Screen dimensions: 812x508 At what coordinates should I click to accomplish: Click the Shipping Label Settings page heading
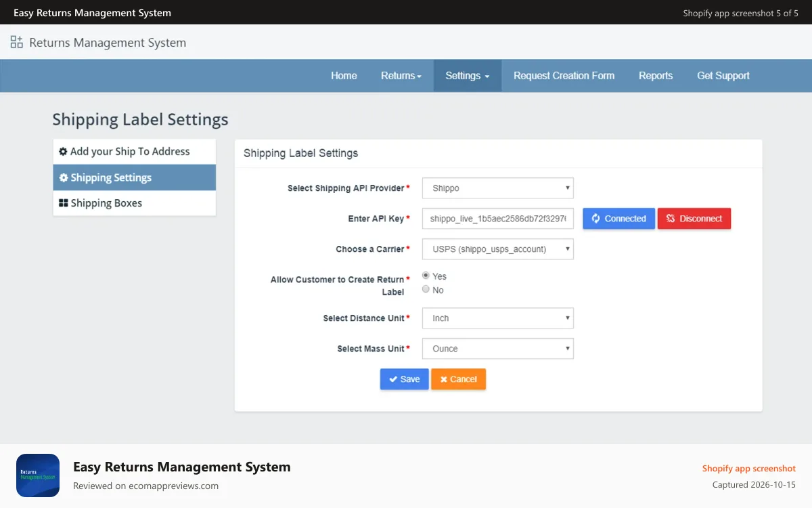pos(141,120)
